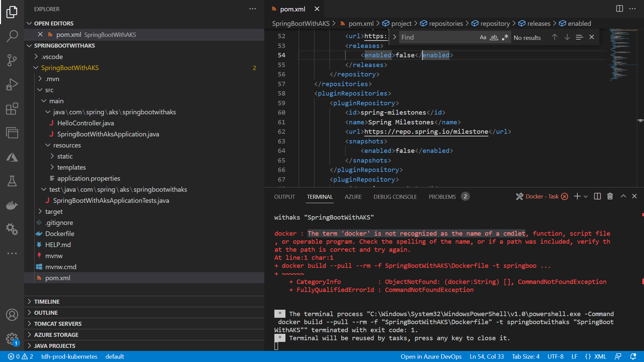Image resolution: width=644 pixels, height=362 pixels.
Task: Close the Find widget
Action: pyautogui.click(x=592, y=37)
